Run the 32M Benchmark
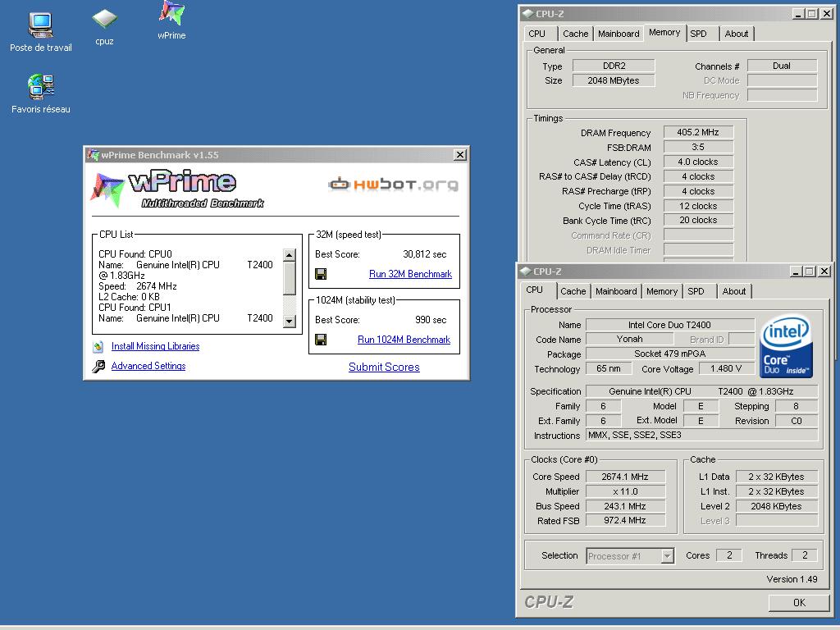Viewport: 840px width, 630px height. pos(410,274)
